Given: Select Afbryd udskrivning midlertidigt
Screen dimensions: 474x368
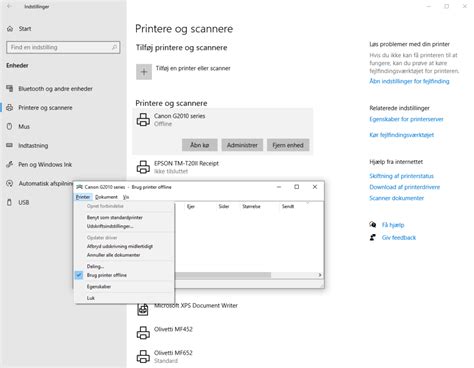Looking at the screenshot, I should (120, 246).
